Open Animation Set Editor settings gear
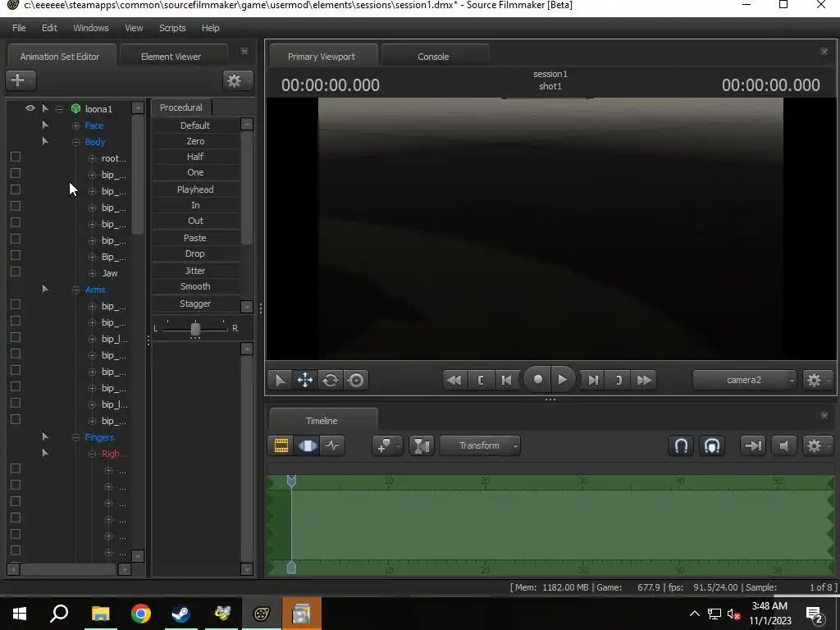Screen dimensions: 840x630 (237, 81)
